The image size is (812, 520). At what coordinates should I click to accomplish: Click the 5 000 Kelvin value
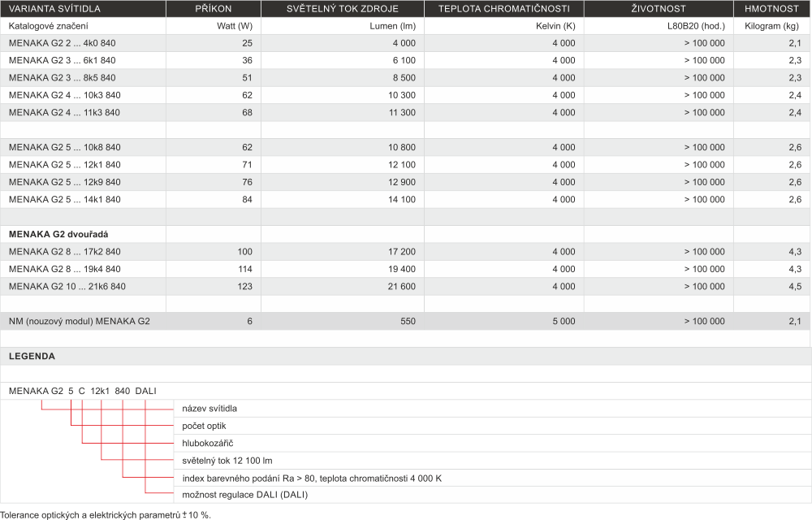tap(564, 321)
